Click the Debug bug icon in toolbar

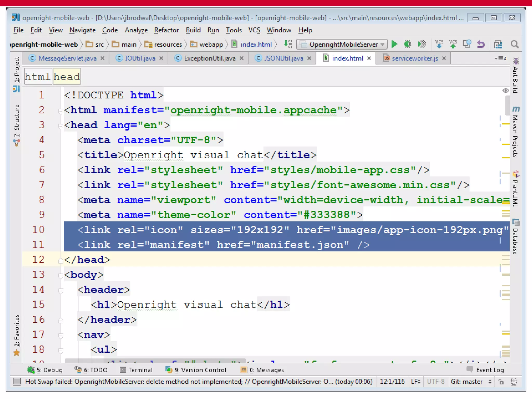[x=408, y=44]
